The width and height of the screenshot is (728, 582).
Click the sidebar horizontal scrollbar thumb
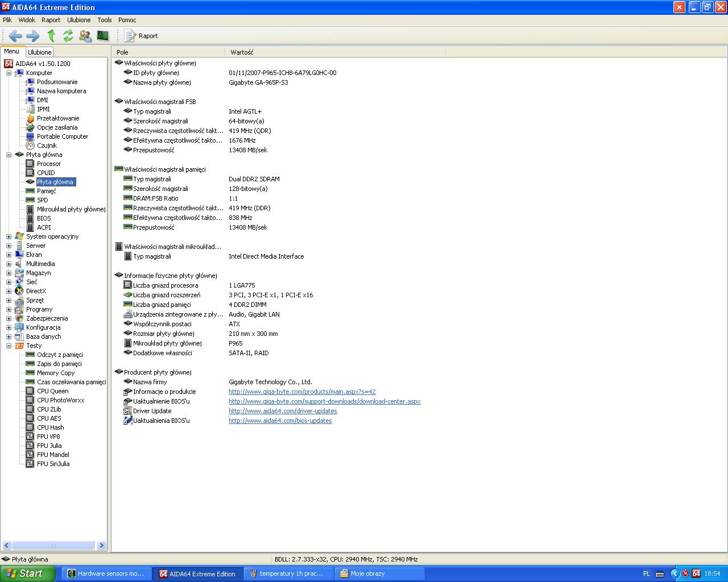(x=53, y=546)
